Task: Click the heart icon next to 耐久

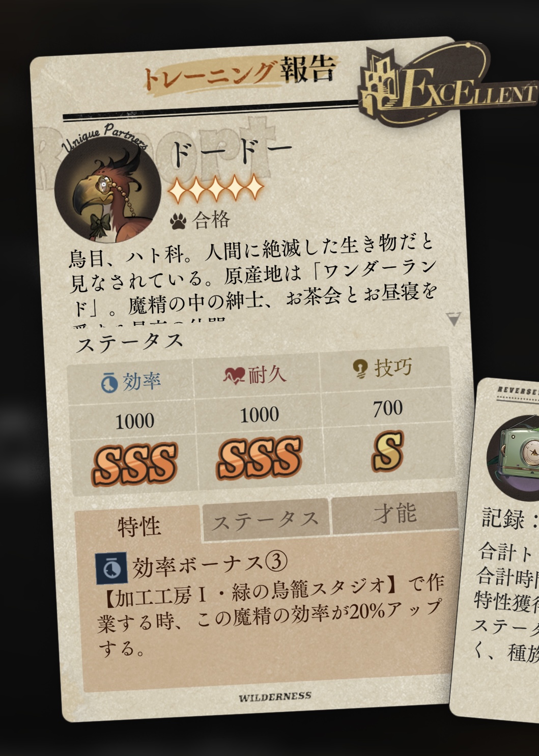Action: pos(234,376)
